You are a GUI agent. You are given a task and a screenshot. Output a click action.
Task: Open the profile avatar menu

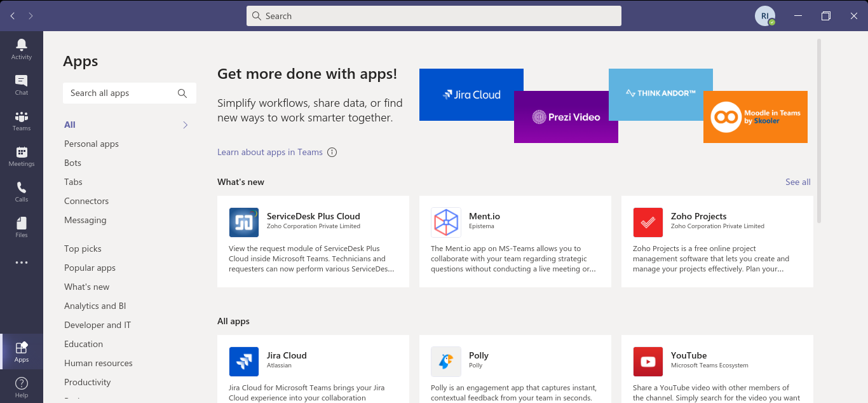764,16
